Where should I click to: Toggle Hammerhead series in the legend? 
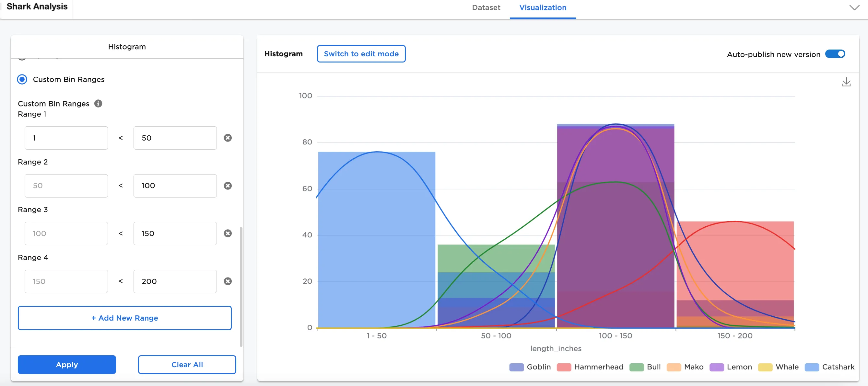coord(564,367)
